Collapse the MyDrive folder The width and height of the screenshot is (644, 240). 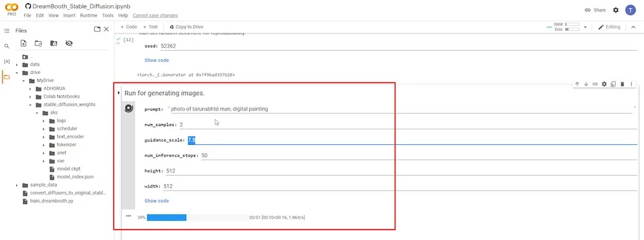point(23,80)
